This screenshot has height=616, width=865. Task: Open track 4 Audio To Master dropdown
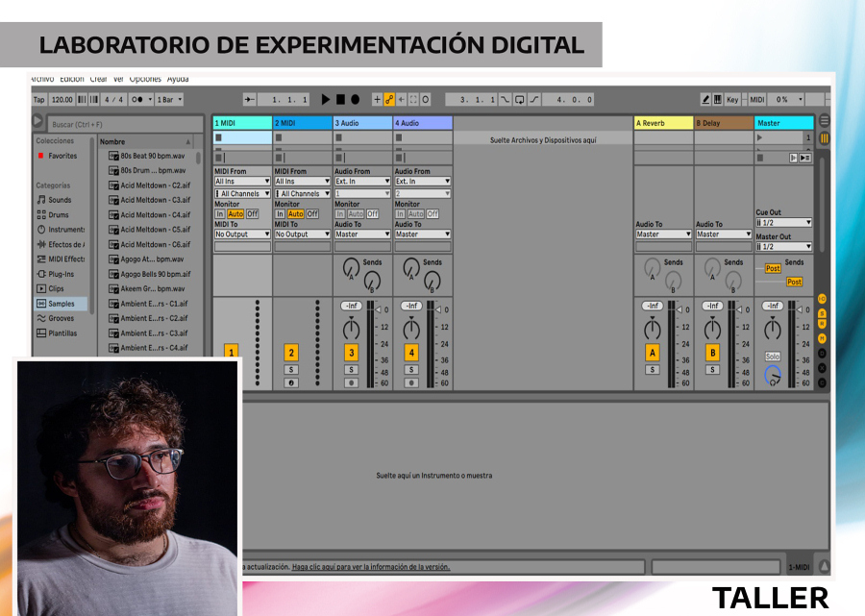click(x=423, y=234)
